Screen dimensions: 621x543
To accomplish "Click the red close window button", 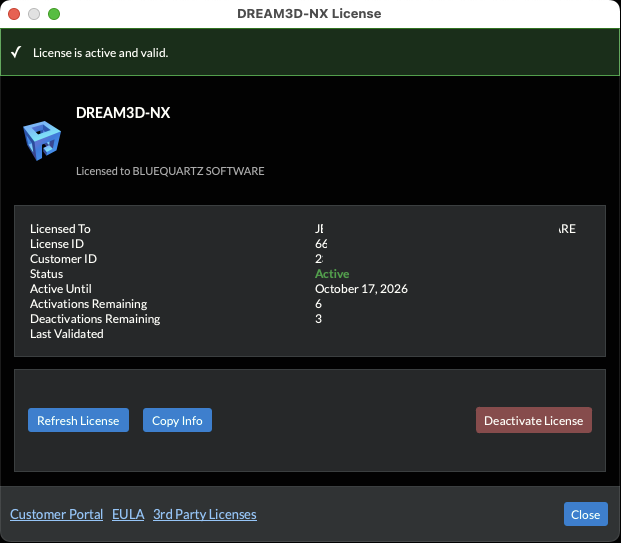I will coord(14,14).
